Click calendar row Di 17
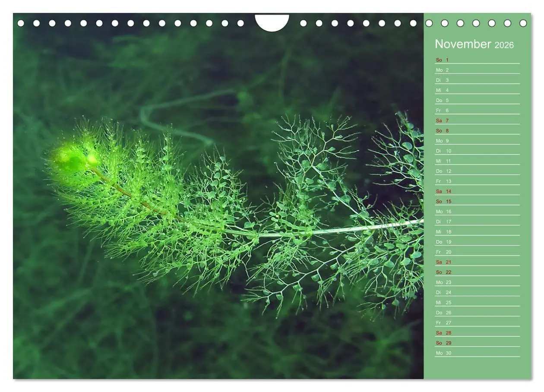Viewport: 544px width, 392px height. (477, 222)
